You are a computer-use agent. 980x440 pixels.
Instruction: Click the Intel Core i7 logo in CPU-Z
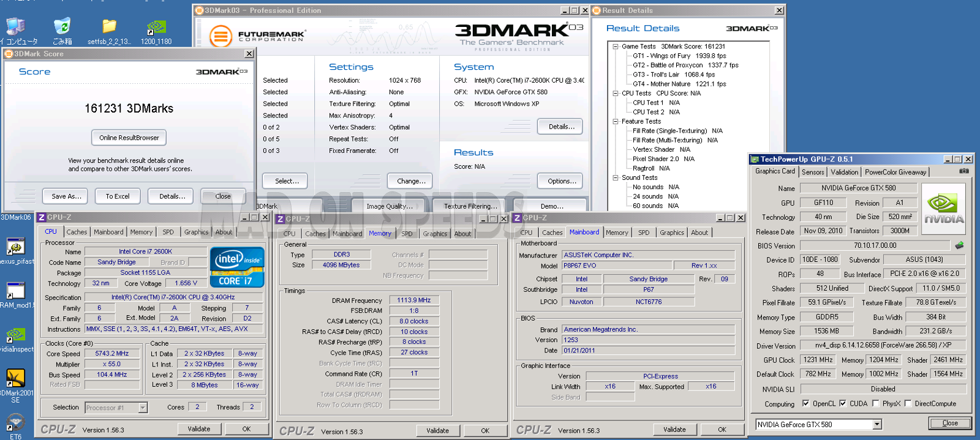pos(237,267)
